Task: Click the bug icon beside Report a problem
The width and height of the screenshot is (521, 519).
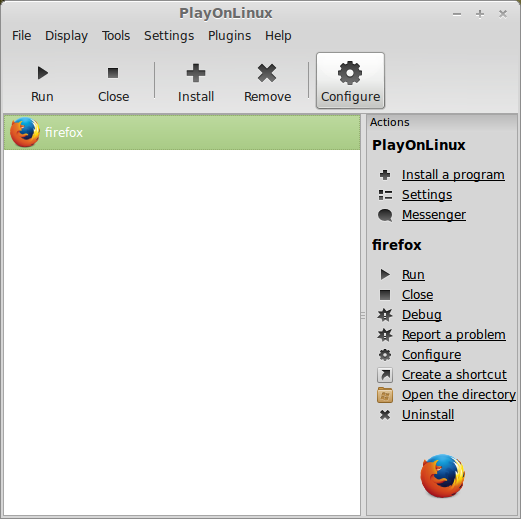Action: coord(385,335)
